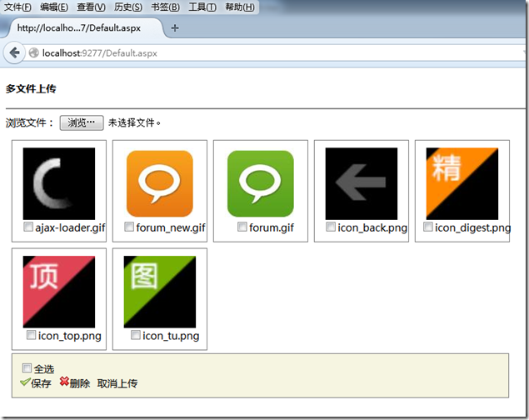Click the ajax-loader.gif file name

(x=70, y=228)
